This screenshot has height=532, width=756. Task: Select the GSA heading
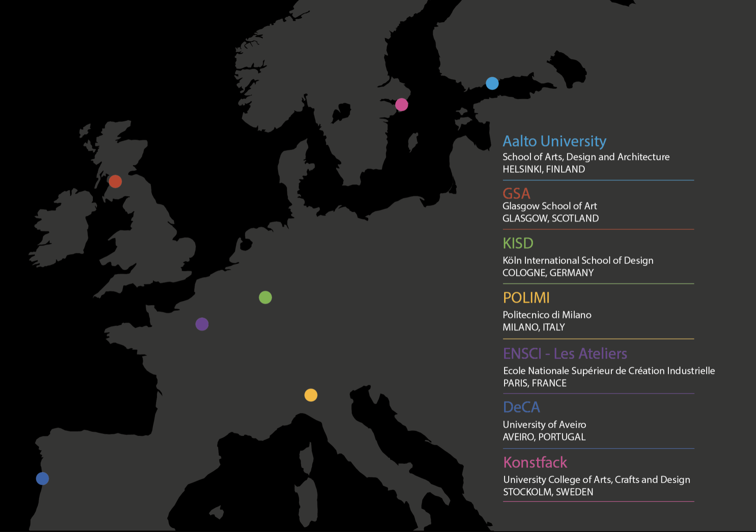click(516, 193)
